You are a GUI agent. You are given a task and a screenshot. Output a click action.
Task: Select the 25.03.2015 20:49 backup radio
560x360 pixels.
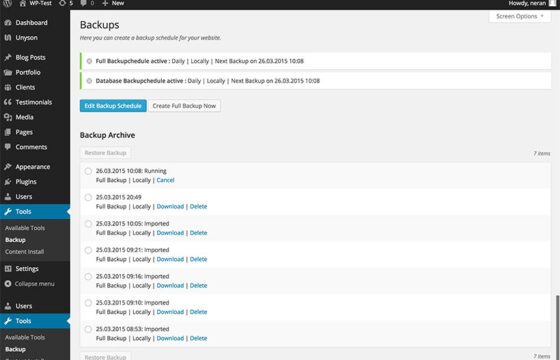click(88, 198)
